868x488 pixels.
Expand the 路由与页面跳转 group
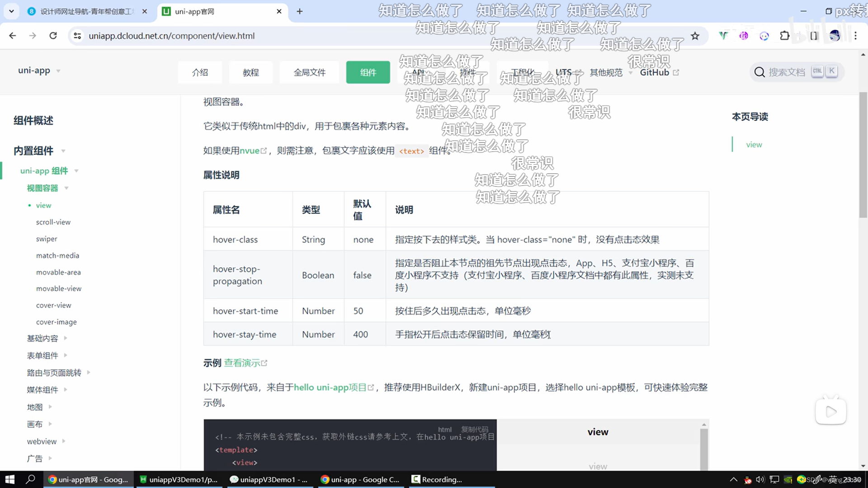[x=59, y=372]
